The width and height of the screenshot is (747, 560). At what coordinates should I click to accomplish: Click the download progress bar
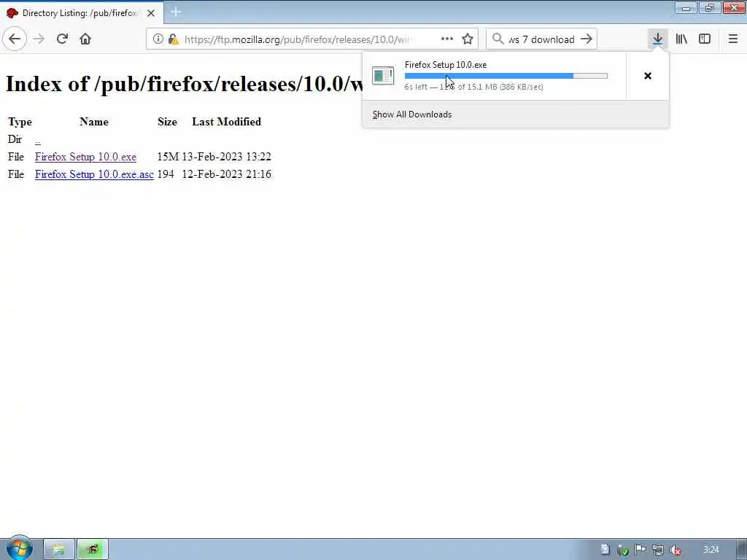point(506,76)
